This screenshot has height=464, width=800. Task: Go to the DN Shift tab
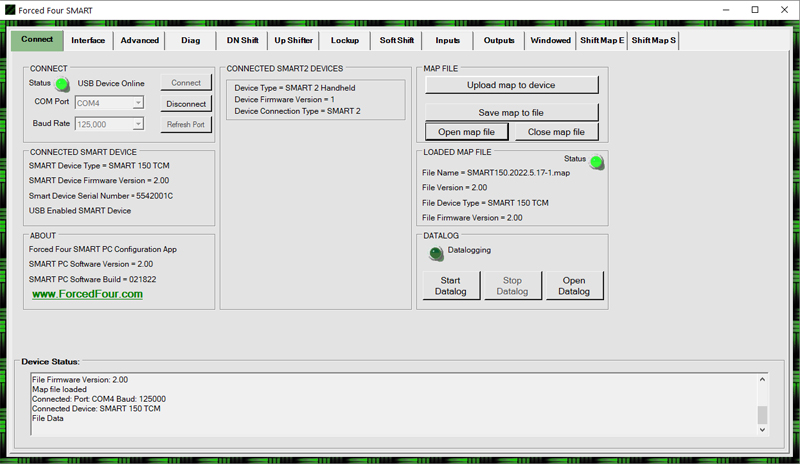[241, 41]
